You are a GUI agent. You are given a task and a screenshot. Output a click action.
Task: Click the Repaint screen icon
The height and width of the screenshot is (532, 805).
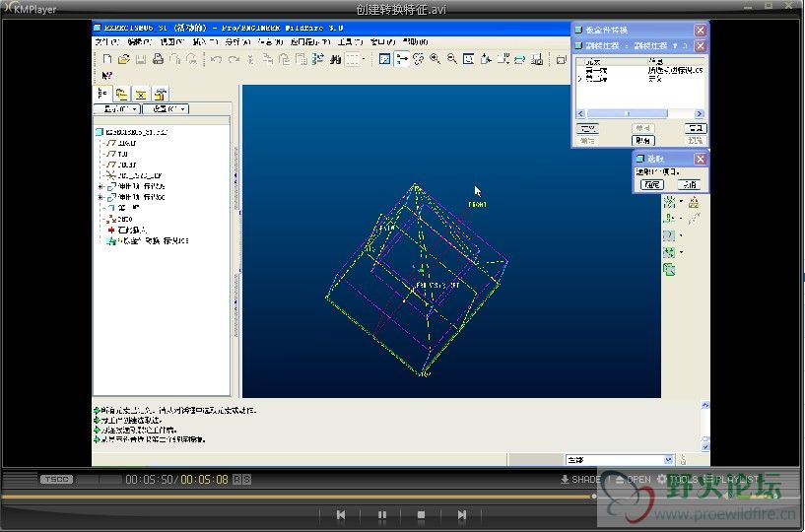click(x=384, y=59)
